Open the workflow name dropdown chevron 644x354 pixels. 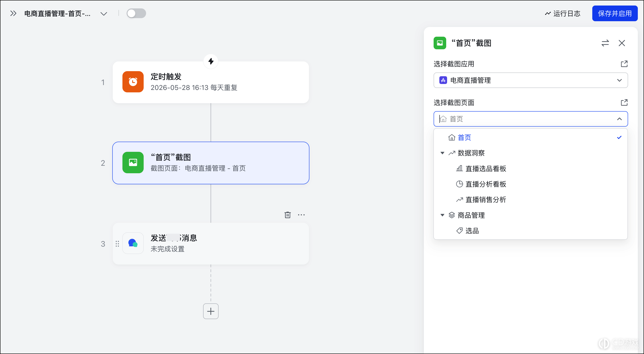(104, 14)
